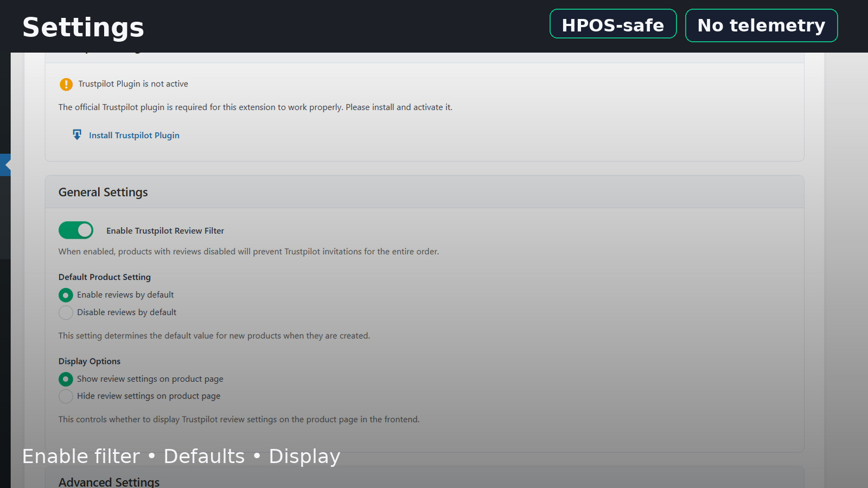
Task: Click the No telemetry badge
Action: (x=761, y=25)
